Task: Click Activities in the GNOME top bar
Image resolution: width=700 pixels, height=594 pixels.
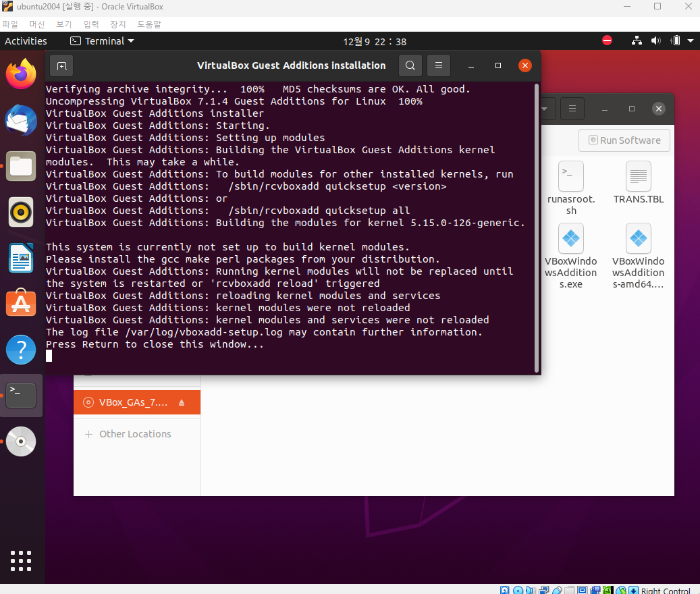Action: coord(26,41)
